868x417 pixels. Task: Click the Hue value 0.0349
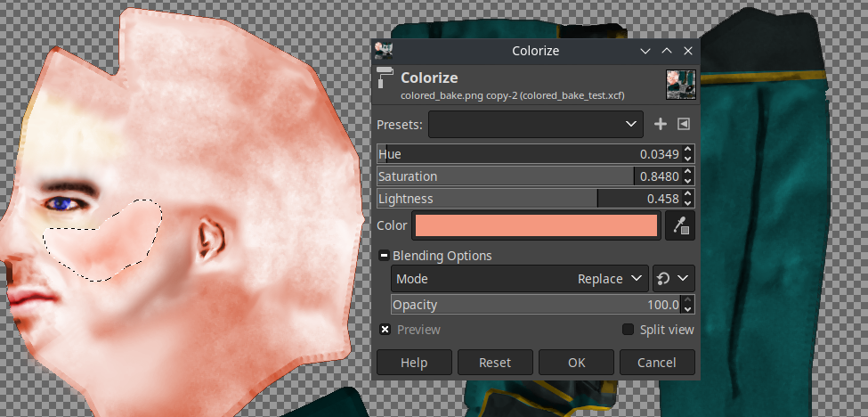click(x=660, y=154)
